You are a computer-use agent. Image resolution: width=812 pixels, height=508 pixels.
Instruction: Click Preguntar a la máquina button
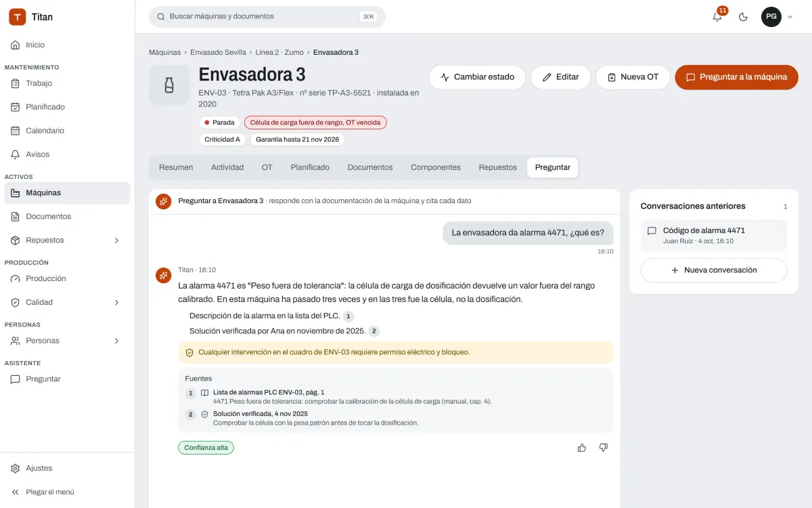click(736, 77)
